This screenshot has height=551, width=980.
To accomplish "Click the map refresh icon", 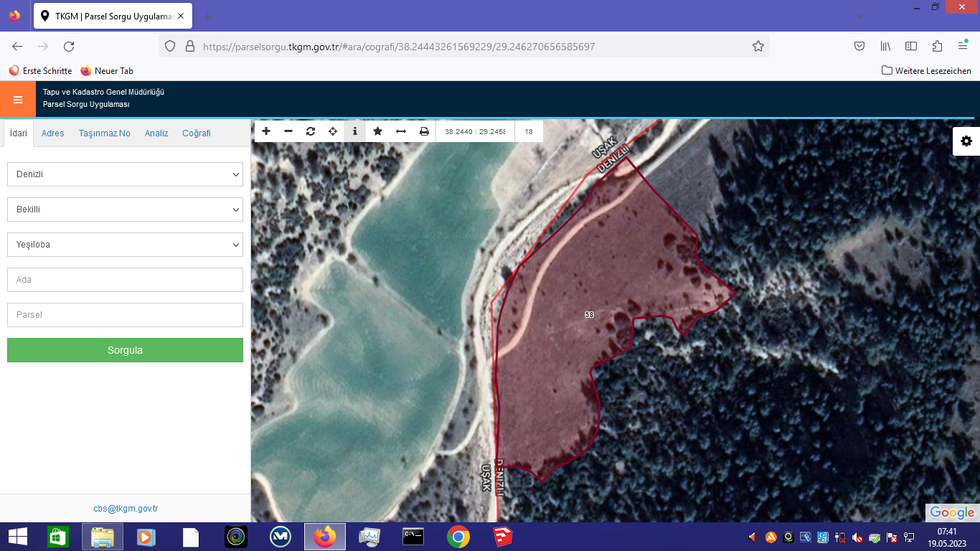I will [311, 131].
